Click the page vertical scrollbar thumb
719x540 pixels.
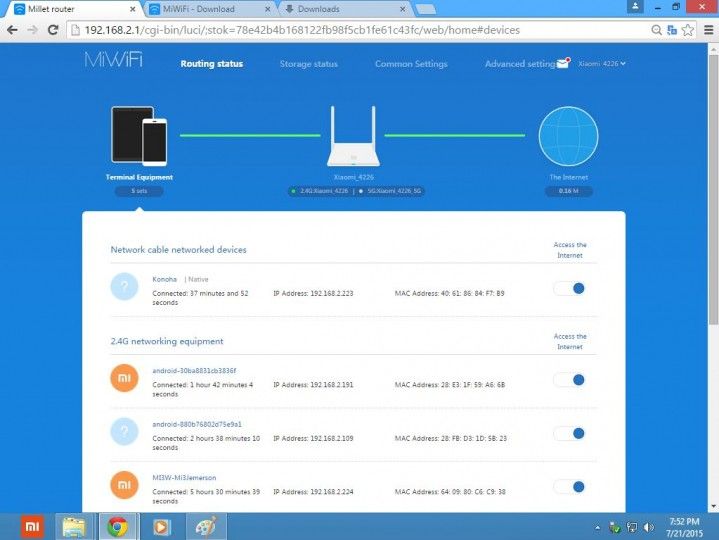click(x=713, y=190)
